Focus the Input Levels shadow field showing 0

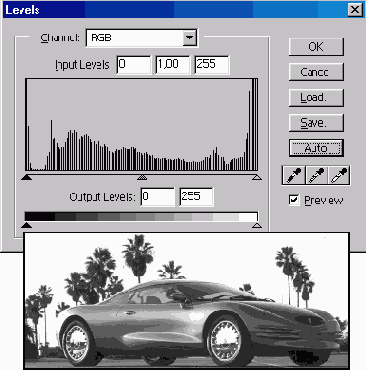point(134,64)
